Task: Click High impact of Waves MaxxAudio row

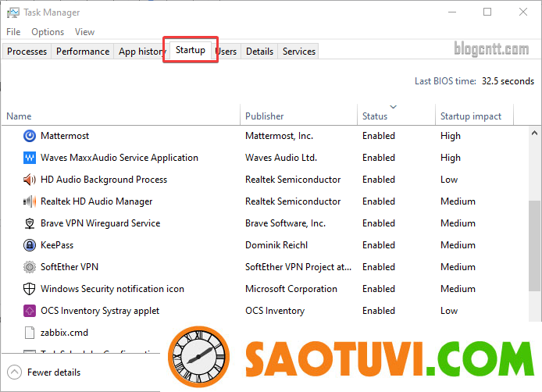Action: [x=451, y=158]
